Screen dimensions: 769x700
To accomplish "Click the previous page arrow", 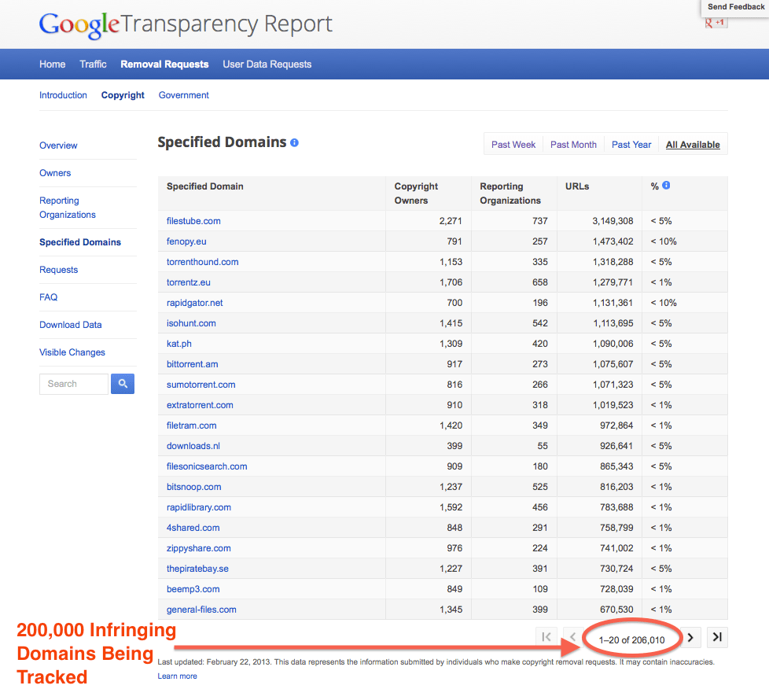I will [x=572, y=638].
